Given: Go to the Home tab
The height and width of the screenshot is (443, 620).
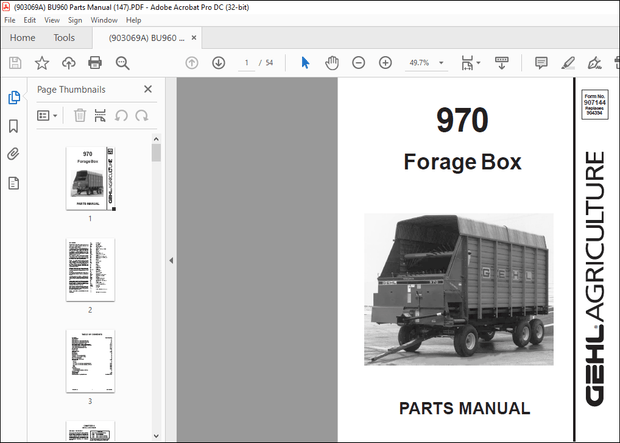Looking at the screenshot, I should [x=22, y=38].
